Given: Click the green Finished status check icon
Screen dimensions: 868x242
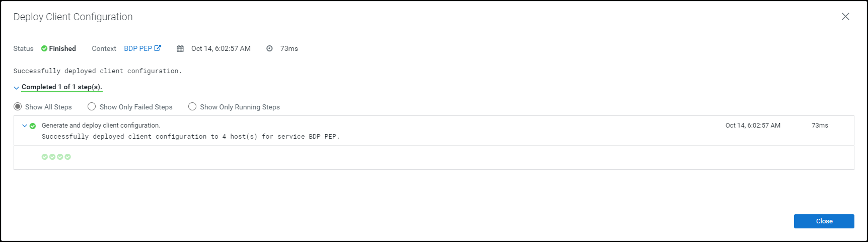Looking at the screenshot, I should point(44,48).
